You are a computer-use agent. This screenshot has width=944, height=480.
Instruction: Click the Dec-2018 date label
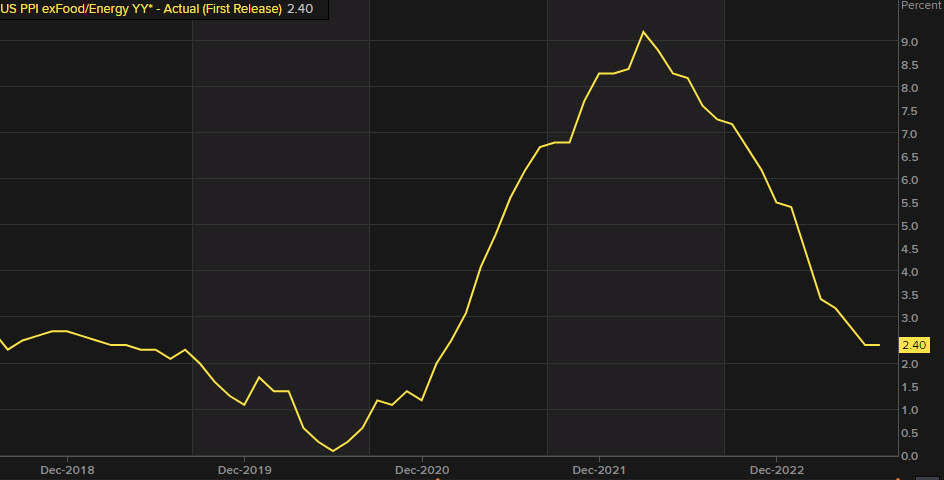pos(67,470)
